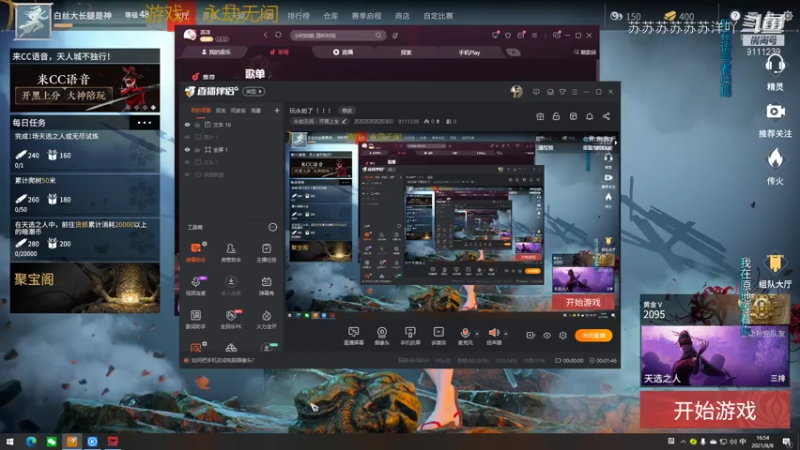800x450 pixels.
Task: Click 修改 button beside stream title
Action: pyautogui.click(x=347, y=110)
